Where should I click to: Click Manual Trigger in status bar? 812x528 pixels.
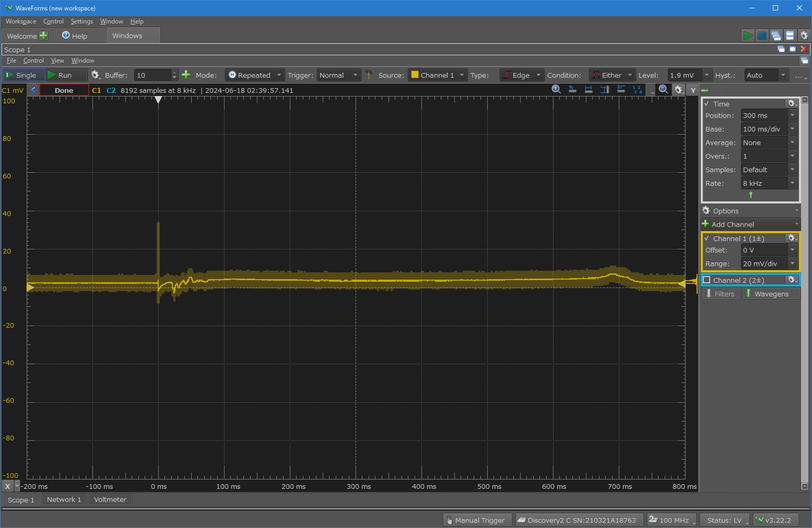(478, 520)
